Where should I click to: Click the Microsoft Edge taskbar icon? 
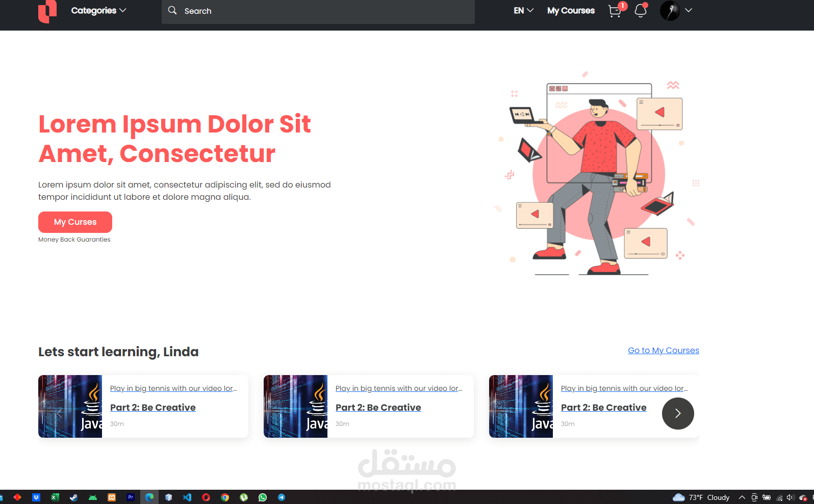click(149, 497)
